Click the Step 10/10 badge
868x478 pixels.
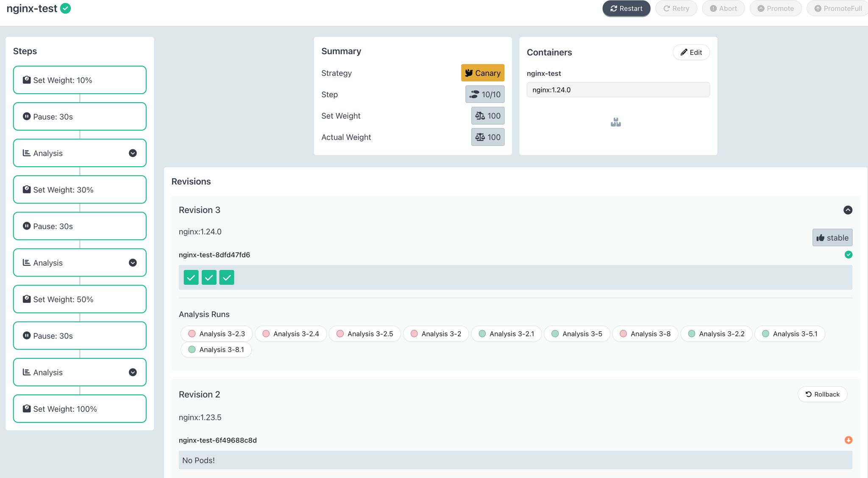pos(485,94)
